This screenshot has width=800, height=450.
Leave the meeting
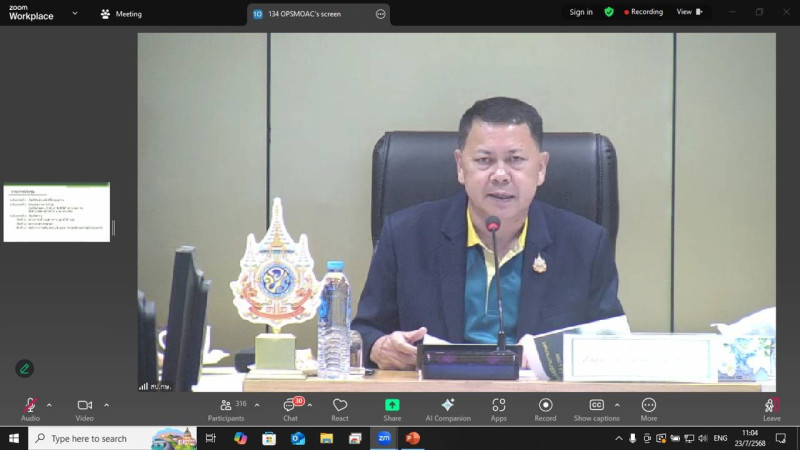771,407
